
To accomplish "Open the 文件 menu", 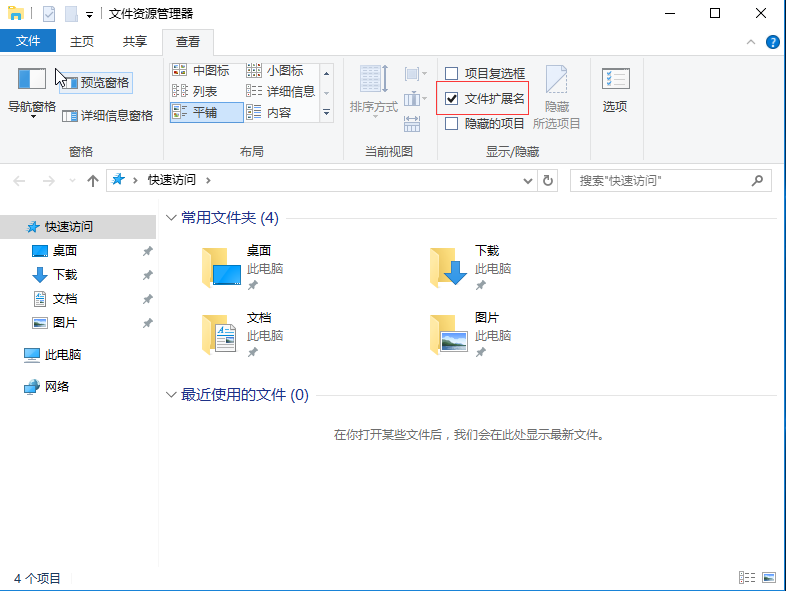I will click(x=28, y=41).
